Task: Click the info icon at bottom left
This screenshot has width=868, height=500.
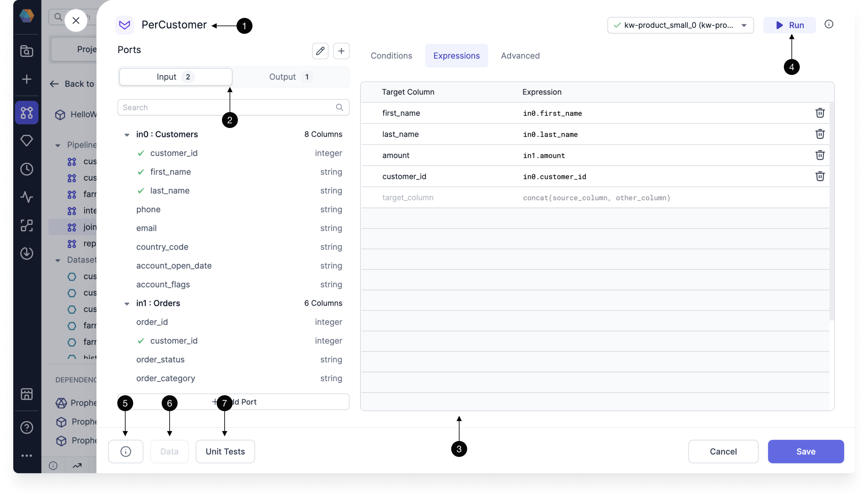Action: 126,452
